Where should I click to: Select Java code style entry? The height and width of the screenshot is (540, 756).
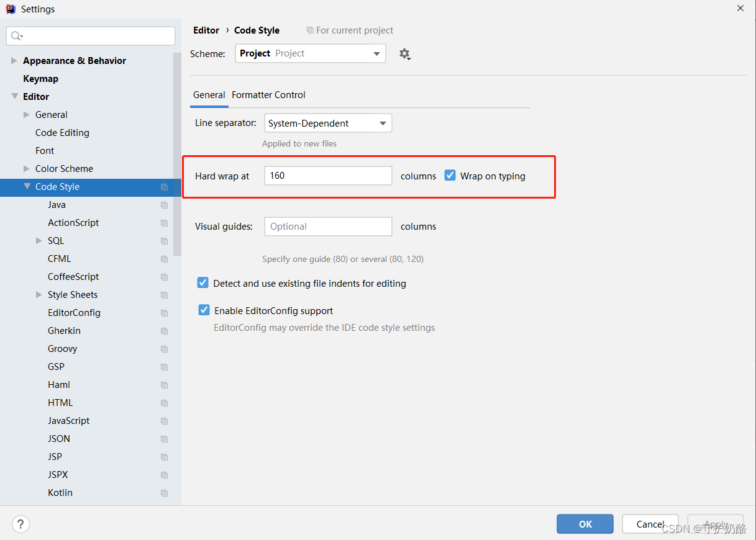click(x=57, y=205)
